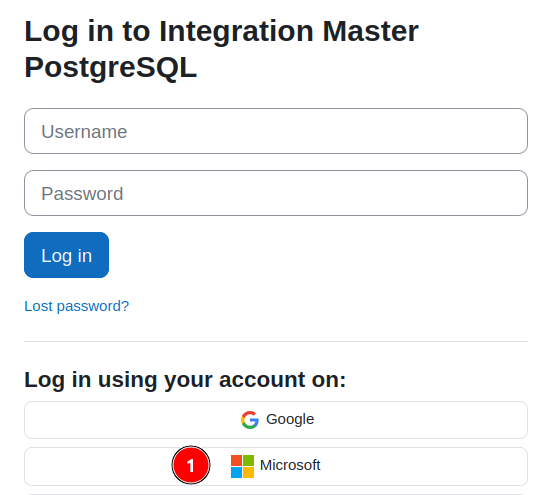Click the partially visible provider button below Microsoft
554x495 pixels.
[x=276, y=494]
